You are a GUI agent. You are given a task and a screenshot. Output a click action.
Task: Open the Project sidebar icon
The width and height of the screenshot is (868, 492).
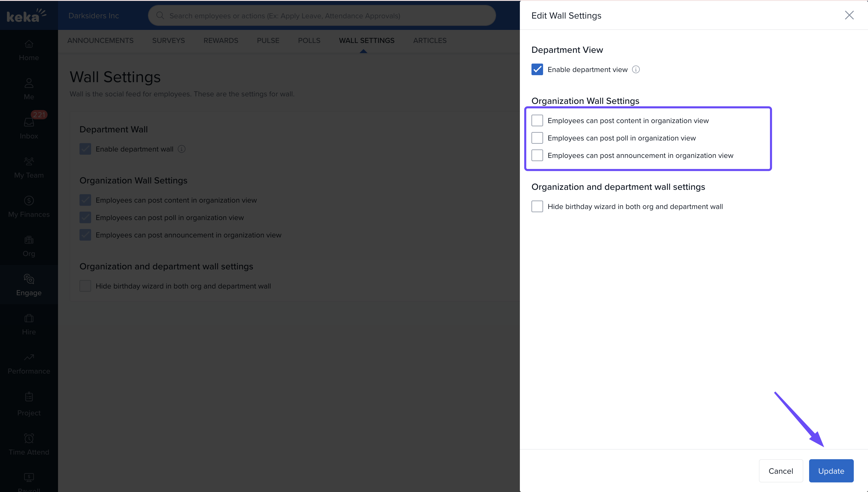tap(29, 397)
